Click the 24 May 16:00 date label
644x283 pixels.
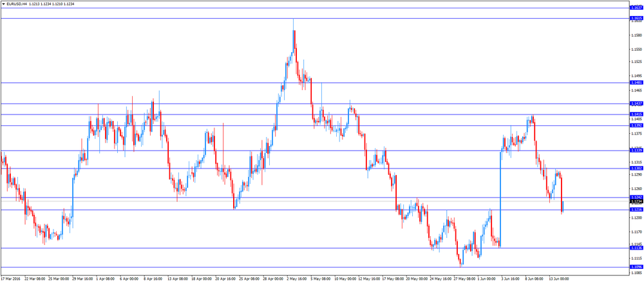coord(440,278)
